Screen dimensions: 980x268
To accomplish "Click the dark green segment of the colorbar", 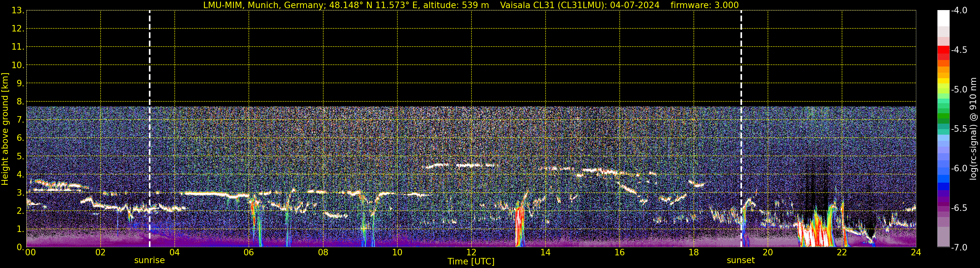I will click(x=944, y=121).
